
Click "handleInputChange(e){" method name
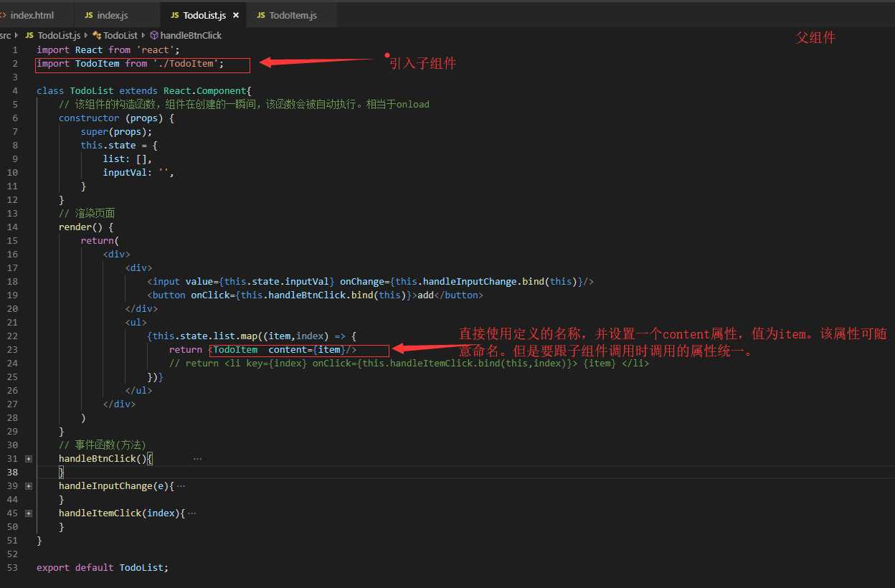[116, 485]
